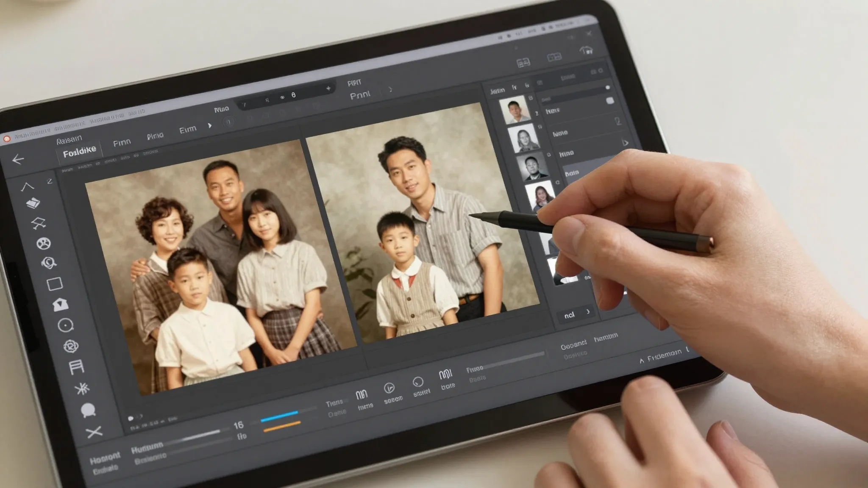Select the square rectangle tool icon
The width and height of the screenshot is (868, 488).
[55, 284]
